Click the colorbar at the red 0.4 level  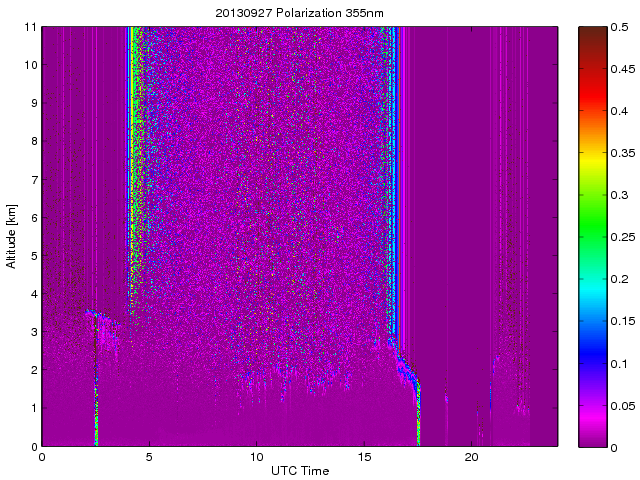593,111
